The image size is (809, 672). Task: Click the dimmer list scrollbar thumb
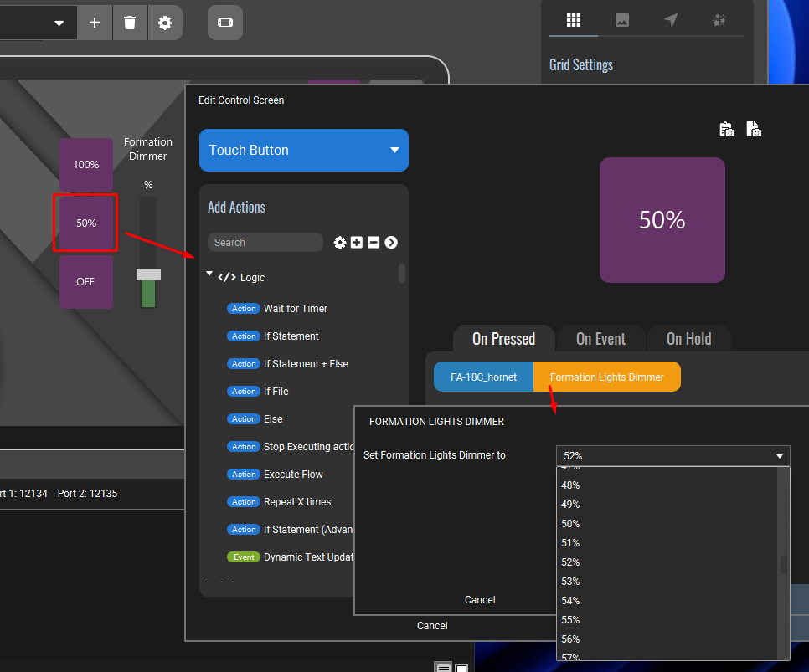click(x=784, y=564)
